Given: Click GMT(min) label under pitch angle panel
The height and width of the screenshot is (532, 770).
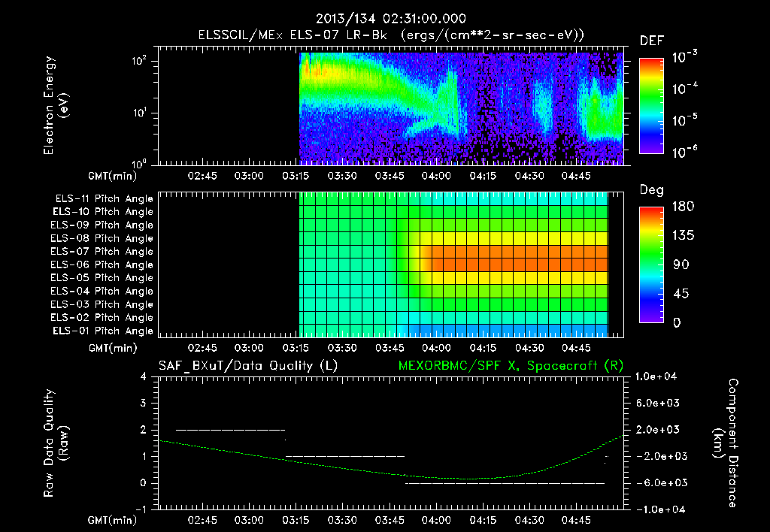Looking at the screenshot, I should [x=113, y=348].
